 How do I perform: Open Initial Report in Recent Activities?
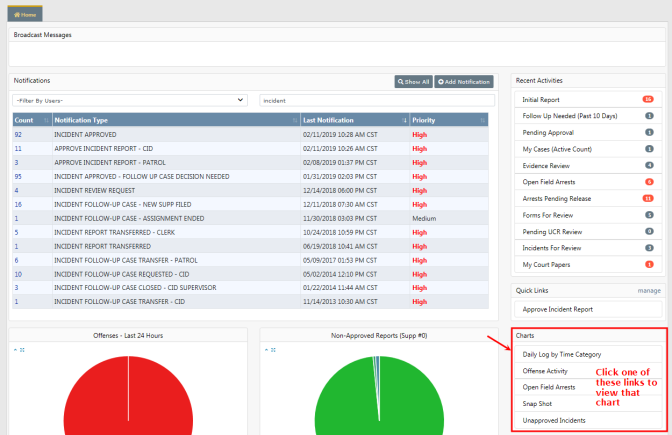pyautogui.click(x=539, y=100)
